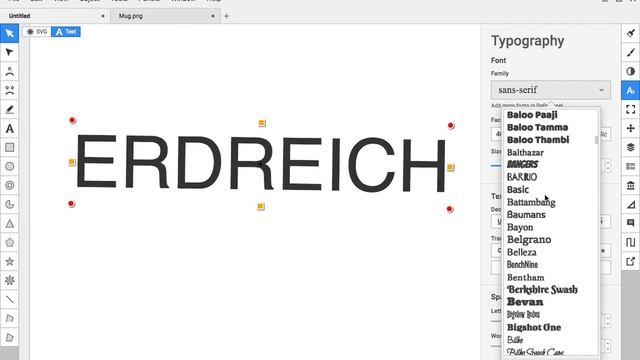Close the Mug.png tab via its dot
640x360 pixels.
click(x=213, y=16)
